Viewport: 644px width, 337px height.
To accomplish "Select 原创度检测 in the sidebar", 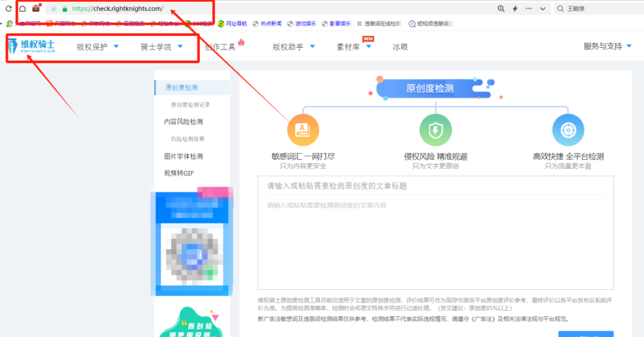I will [x=192, y=88].
